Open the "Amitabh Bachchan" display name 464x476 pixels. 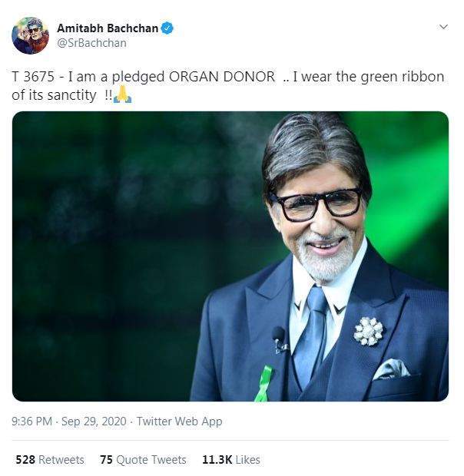(x=108, y=28)
